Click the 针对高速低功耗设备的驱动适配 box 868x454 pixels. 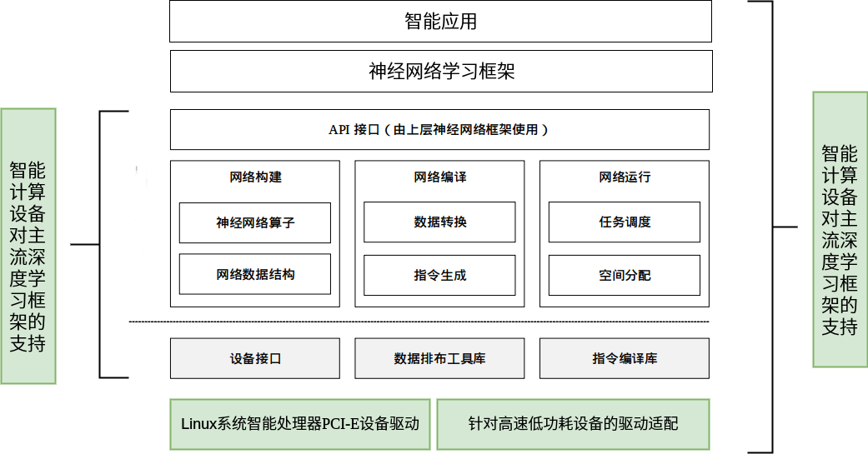point(573,424)
